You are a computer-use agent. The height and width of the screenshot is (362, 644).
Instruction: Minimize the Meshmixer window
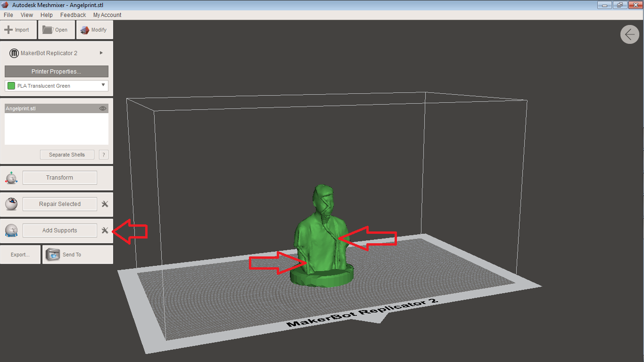605,5
